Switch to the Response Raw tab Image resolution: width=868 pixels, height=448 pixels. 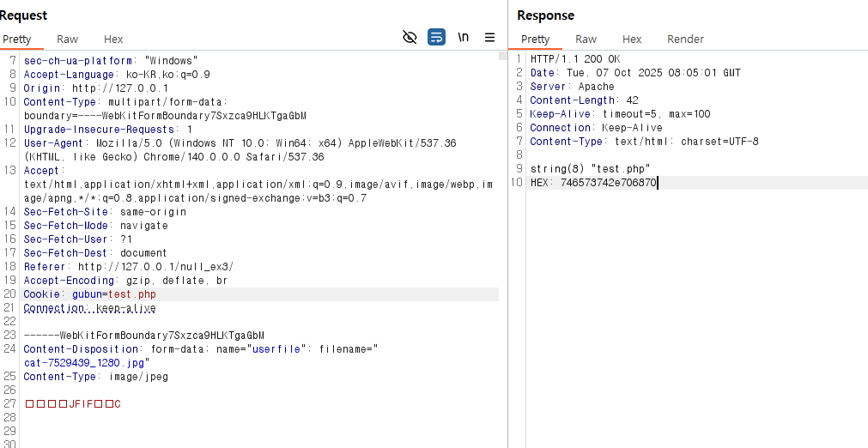tap(586, 39)
